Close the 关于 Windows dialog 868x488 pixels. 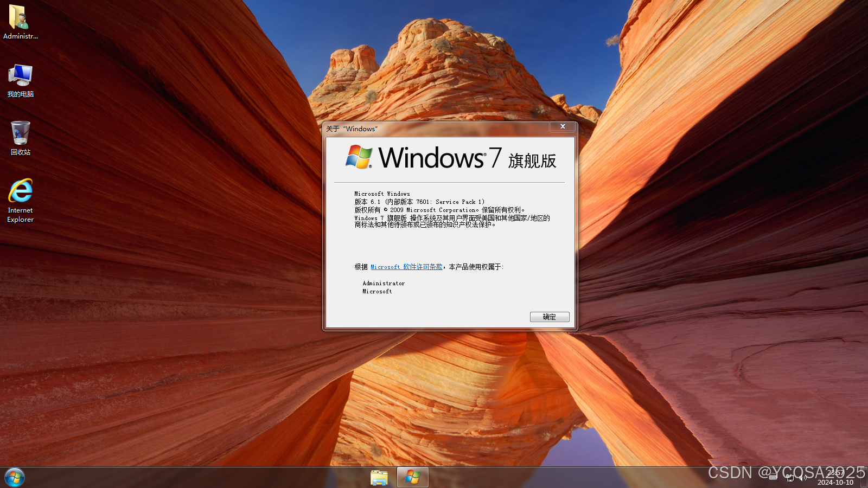[563, 126]
